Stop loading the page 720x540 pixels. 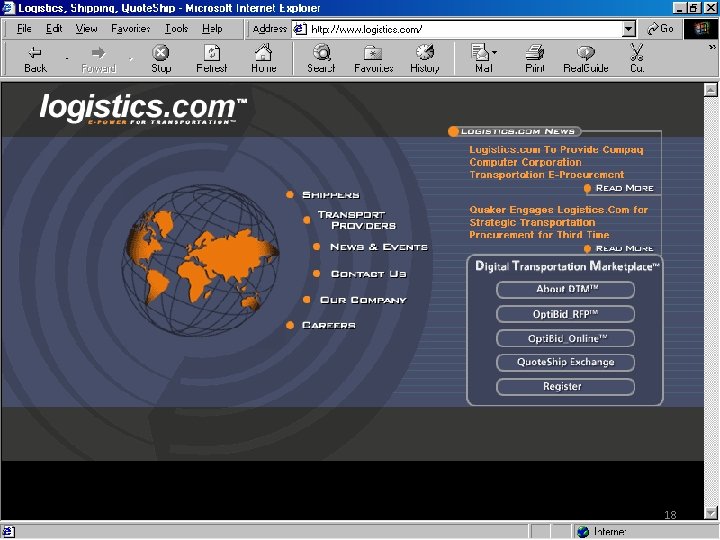coord(161,59)
